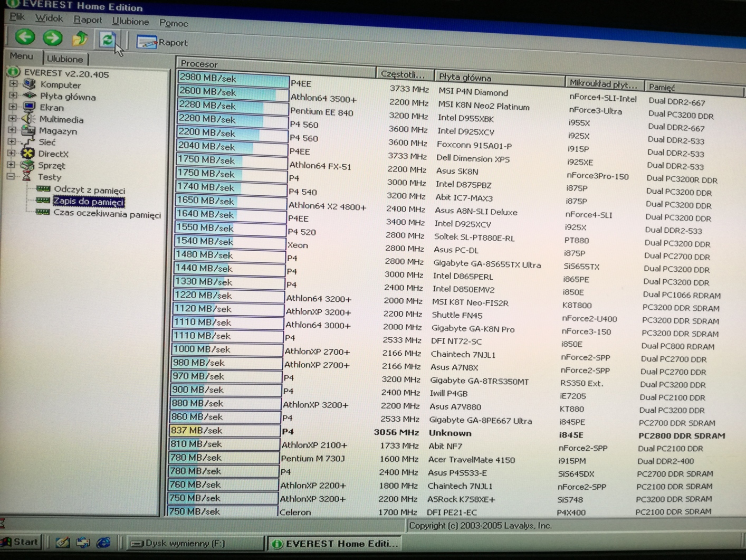This screenshot has height=560, width=746.
Task: Open the Raport toolbar button
Action: 162,42
